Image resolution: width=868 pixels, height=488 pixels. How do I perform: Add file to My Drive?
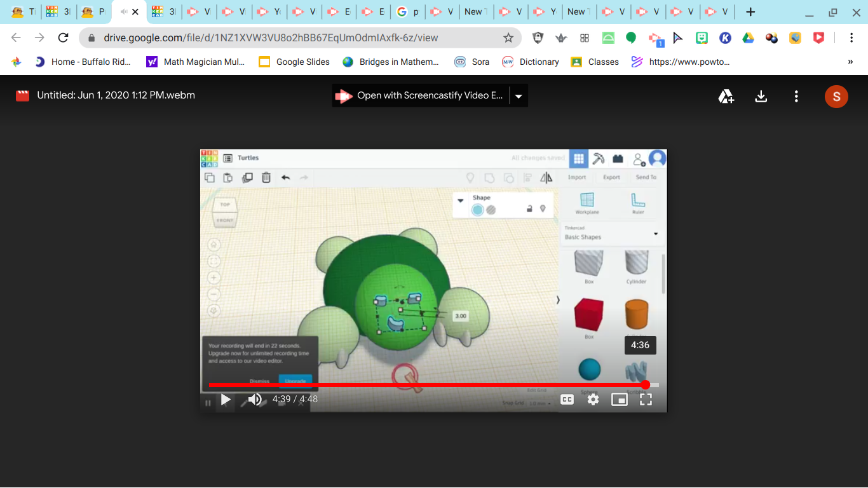pyautogui.click(x=726, y=97)
